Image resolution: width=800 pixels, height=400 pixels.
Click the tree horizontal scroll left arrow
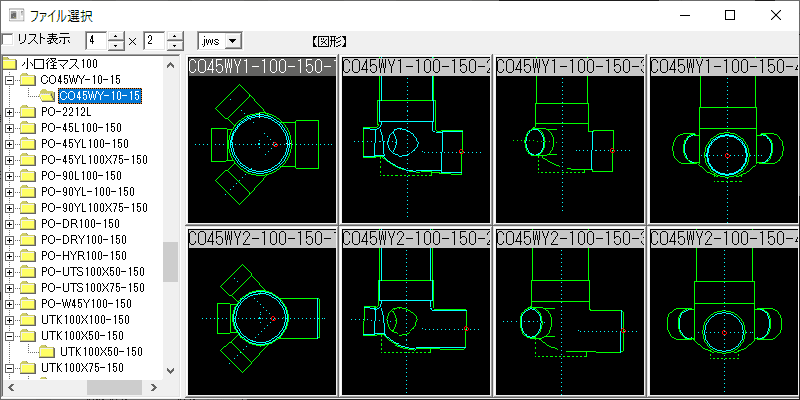point(10,387)
